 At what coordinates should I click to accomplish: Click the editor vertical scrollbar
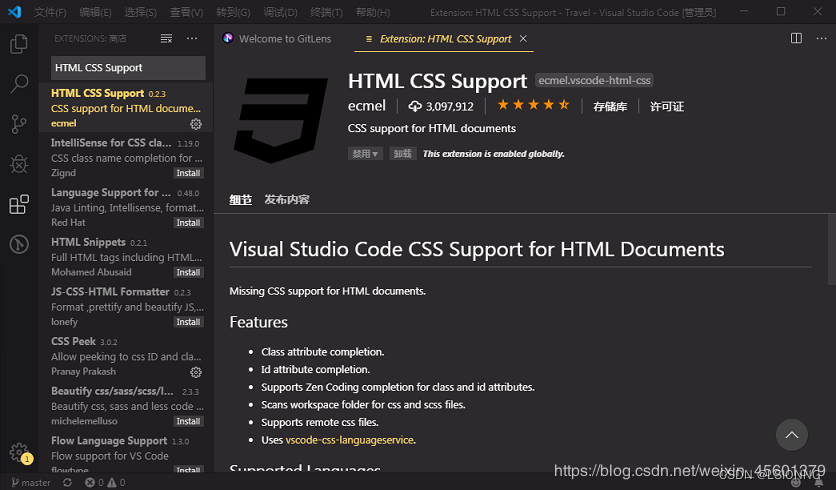click(x=832, y=249)
